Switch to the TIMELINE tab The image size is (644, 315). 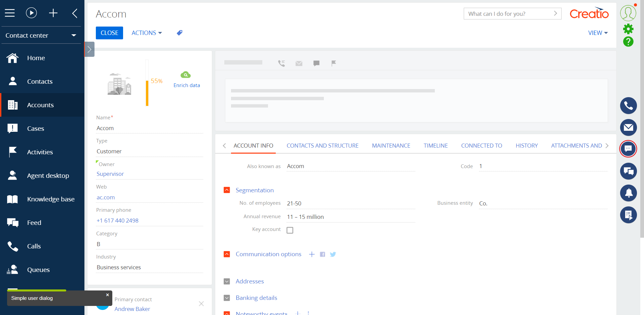point(435,145)
